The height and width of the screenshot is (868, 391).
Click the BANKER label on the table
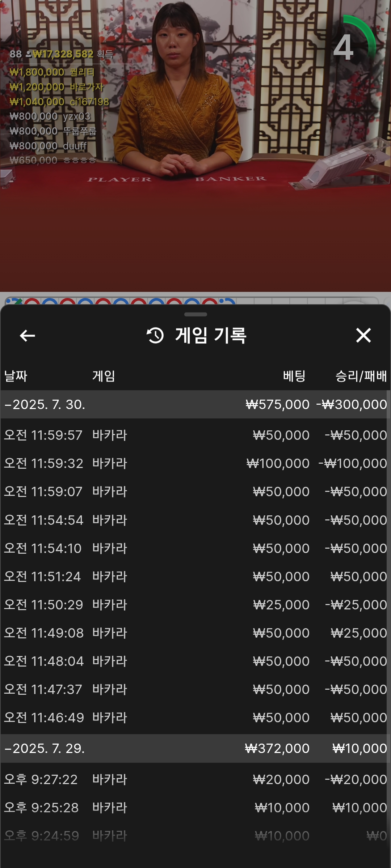(x=231, y=179)
